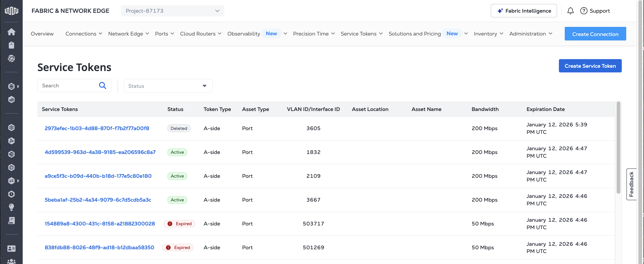Click the clock icon in sidebar
The width and height of the screenshot is (644, 264).
point(11,194)
